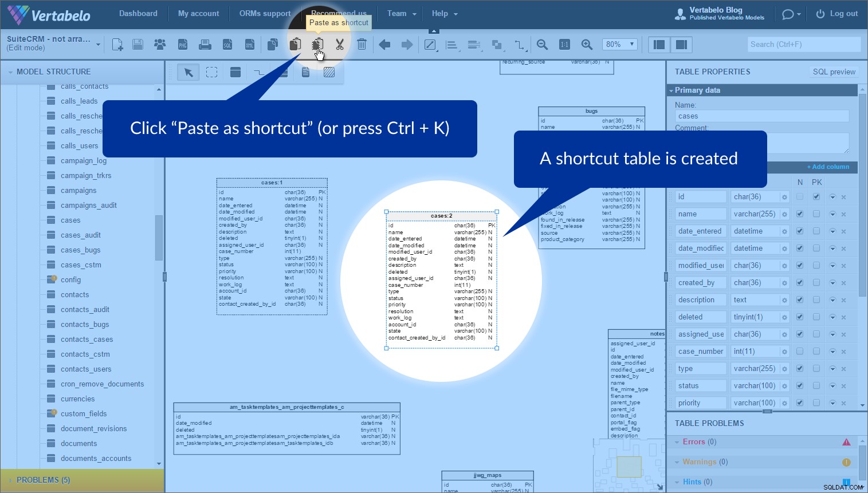Click the print diagram icon

[x=205, y=44]
